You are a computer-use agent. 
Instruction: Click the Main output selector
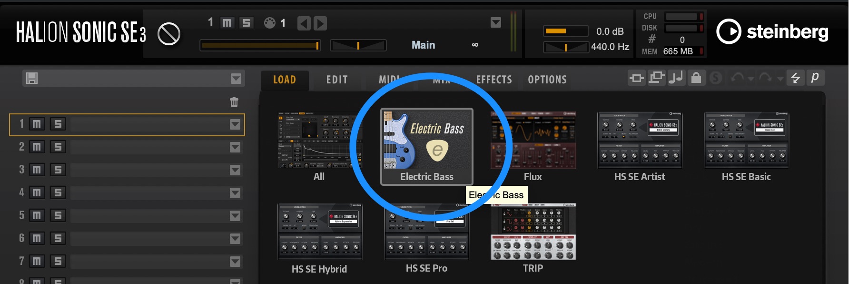click(424, 45)
